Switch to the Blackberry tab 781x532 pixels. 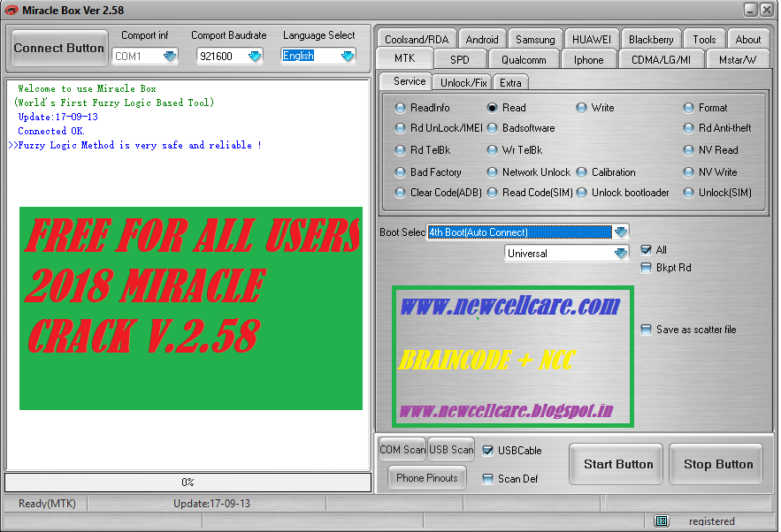(x=651, y=39)
